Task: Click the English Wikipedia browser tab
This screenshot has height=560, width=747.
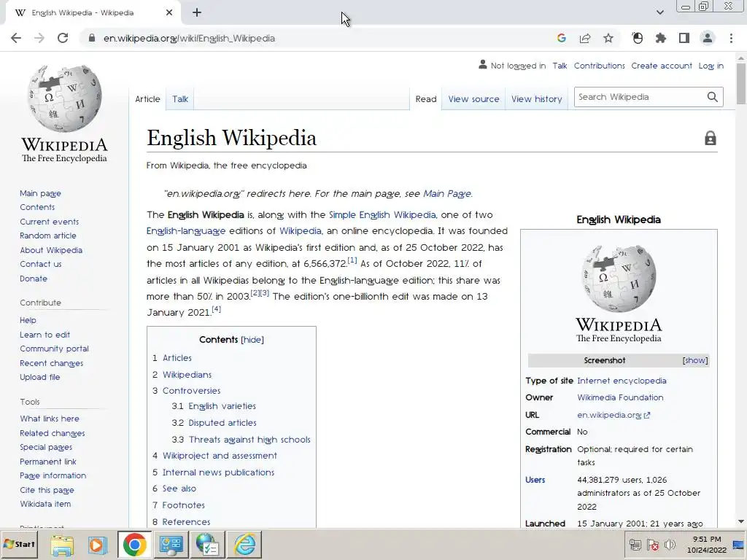Action: click(93, 13)
